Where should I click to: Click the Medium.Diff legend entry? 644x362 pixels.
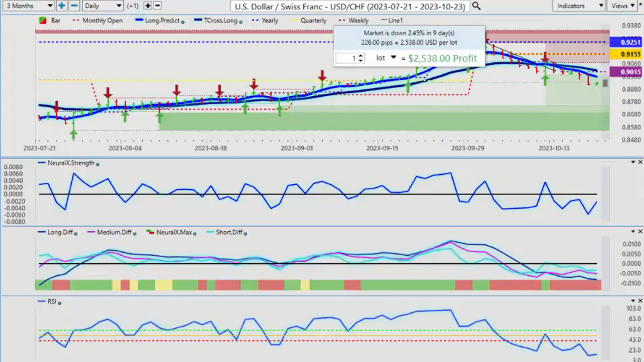pyautogui.click(x=109, y=233)
